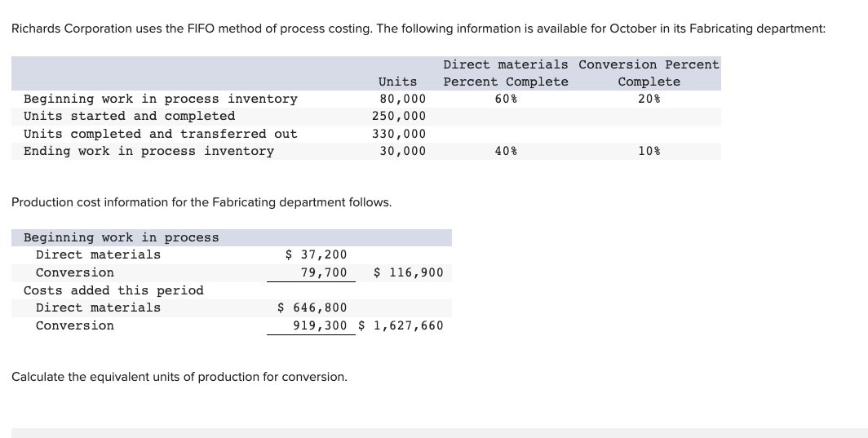Select the Ending work in process inventory label
This screenshot has height=438, width=868.
click(148, 151)
